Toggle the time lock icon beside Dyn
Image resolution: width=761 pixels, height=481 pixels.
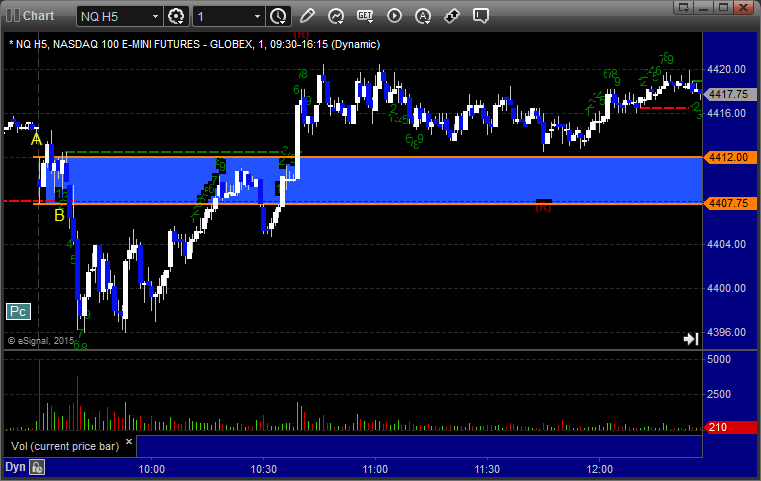37,467
